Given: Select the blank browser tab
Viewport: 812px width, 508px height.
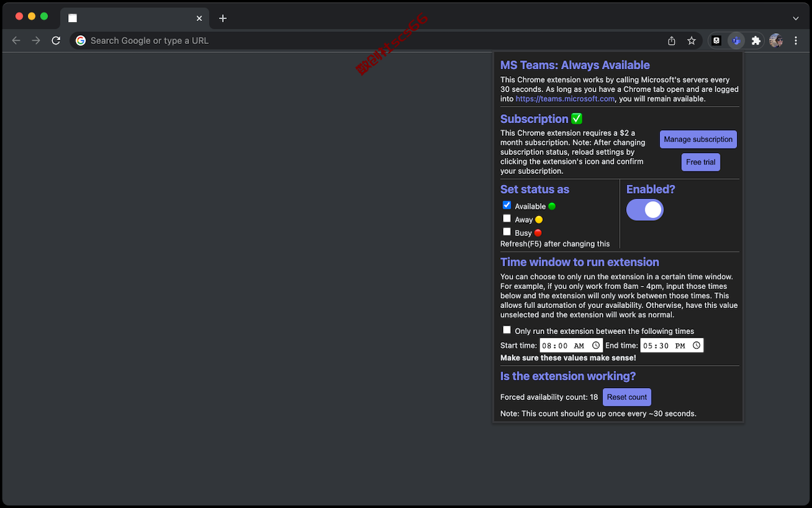Looking at the screenshot, I should pyautogui.click(x=135, y=18).
